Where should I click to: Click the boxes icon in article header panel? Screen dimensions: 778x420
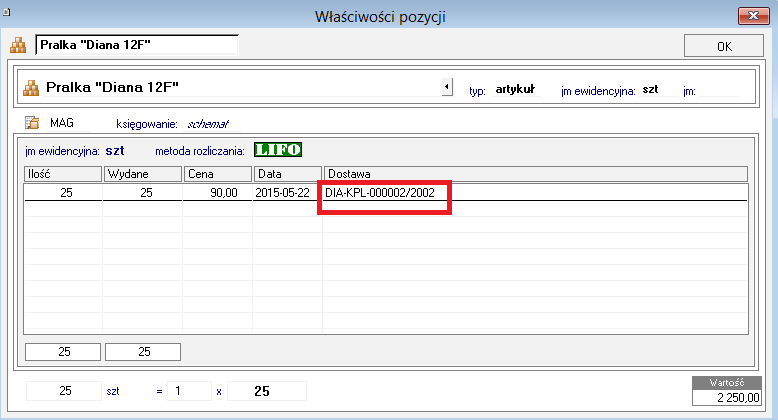[x=31, y=88]
